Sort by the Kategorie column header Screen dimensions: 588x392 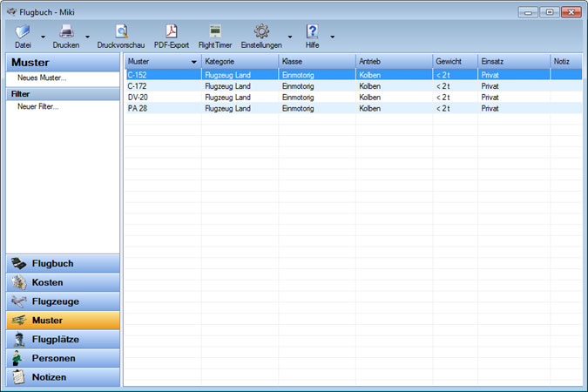coord(240,62)
